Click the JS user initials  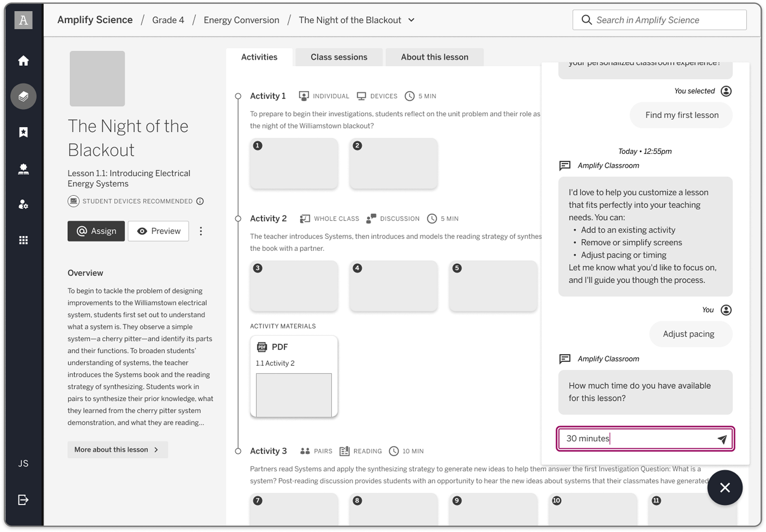(23, 463)
